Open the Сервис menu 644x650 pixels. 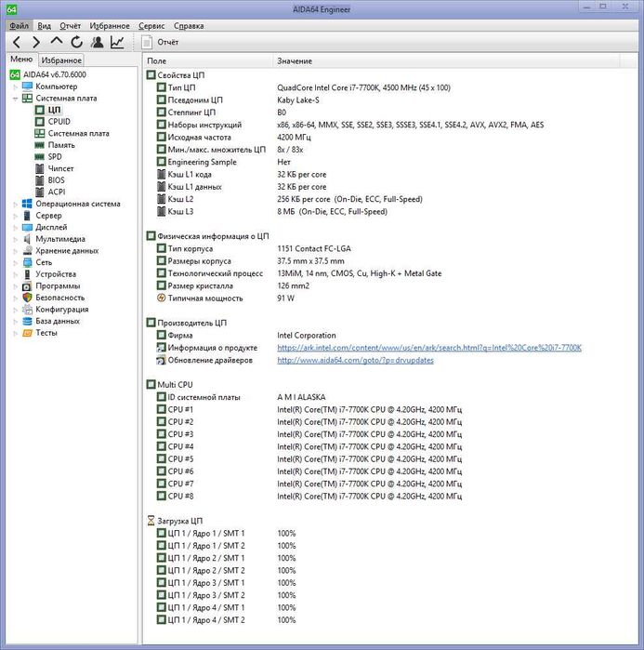(151, 26)
